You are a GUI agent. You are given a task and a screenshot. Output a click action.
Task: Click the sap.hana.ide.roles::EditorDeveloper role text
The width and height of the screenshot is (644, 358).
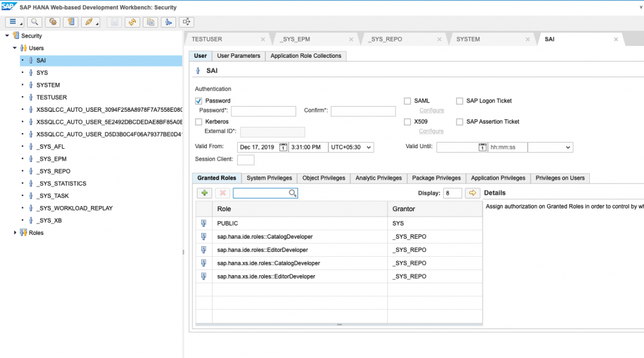(262, 250)
